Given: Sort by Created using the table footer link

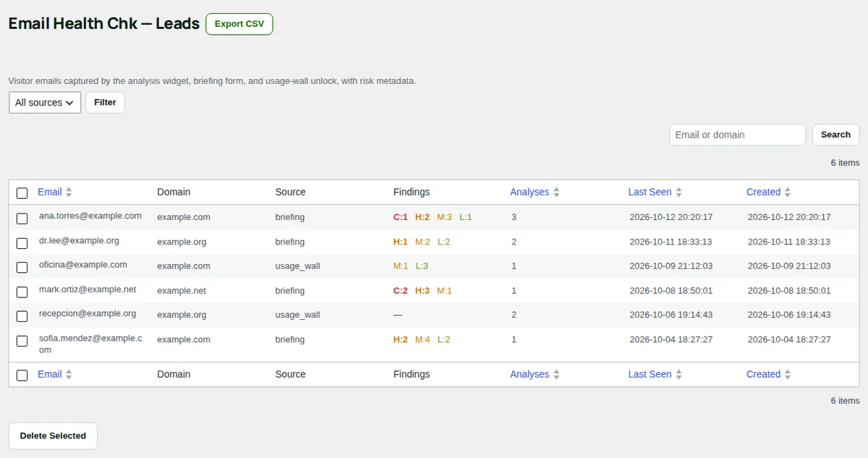Looking at the screenshot, I should 763,374.
